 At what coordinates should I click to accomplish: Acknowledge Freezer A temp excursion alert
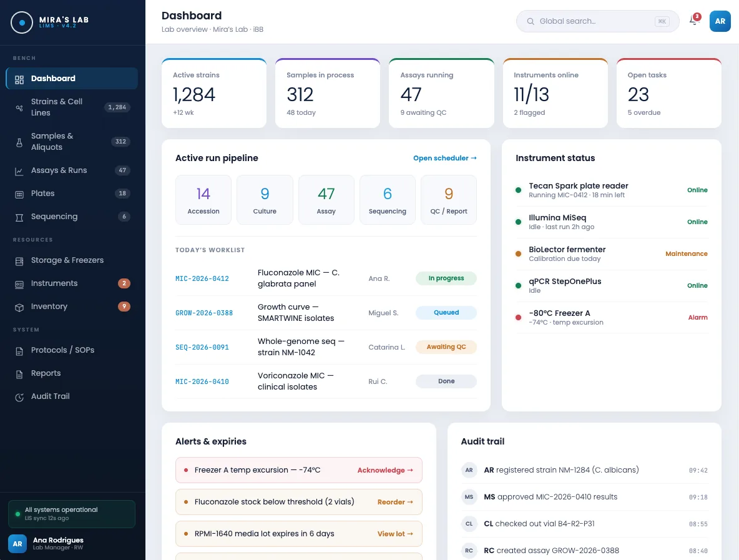(x=385, y=471)
